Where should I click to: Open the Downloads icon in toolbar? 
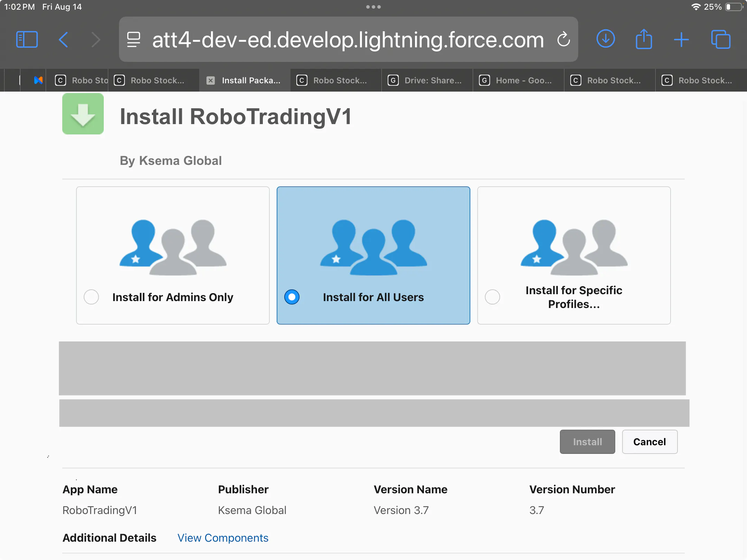(x=606, y=39)
